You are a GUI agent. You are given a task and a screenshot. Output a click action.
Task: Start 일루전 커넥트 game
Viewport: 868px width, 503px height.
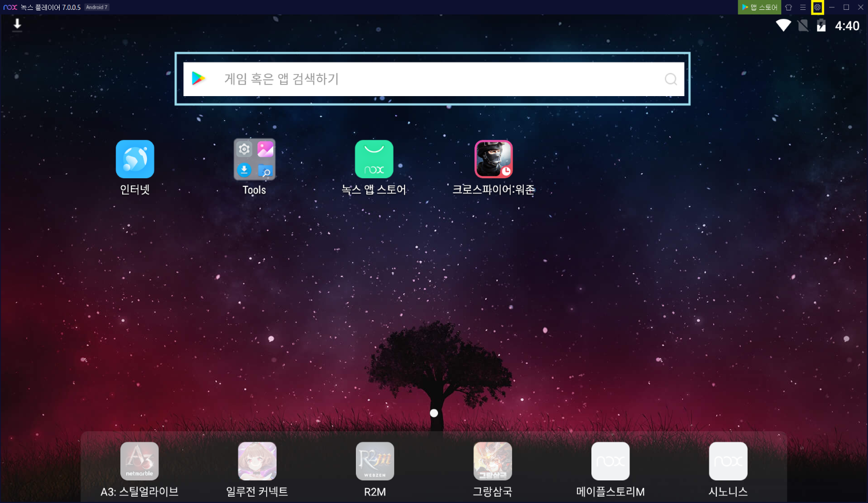click(257, 461)
